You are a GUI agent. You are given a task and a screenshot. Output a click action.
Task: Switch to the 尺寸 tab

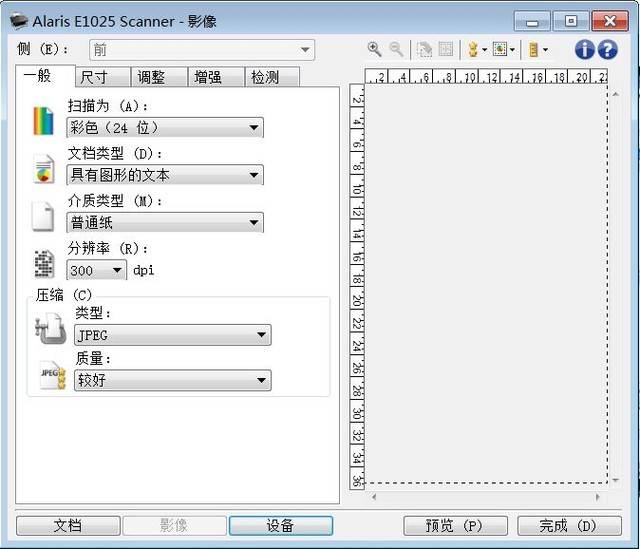click(103, 77)
